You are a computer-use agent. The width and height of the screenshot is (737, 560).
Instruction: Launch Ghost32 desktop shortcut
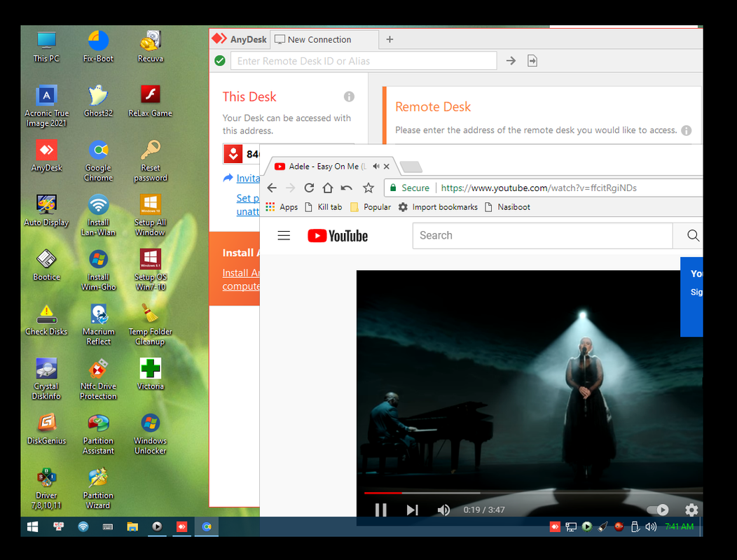(x=98, y=101)
